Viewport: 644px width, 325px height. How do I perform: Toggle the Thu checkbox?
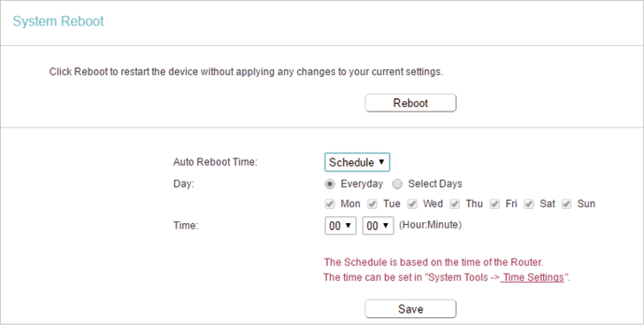tap(455, 204)
